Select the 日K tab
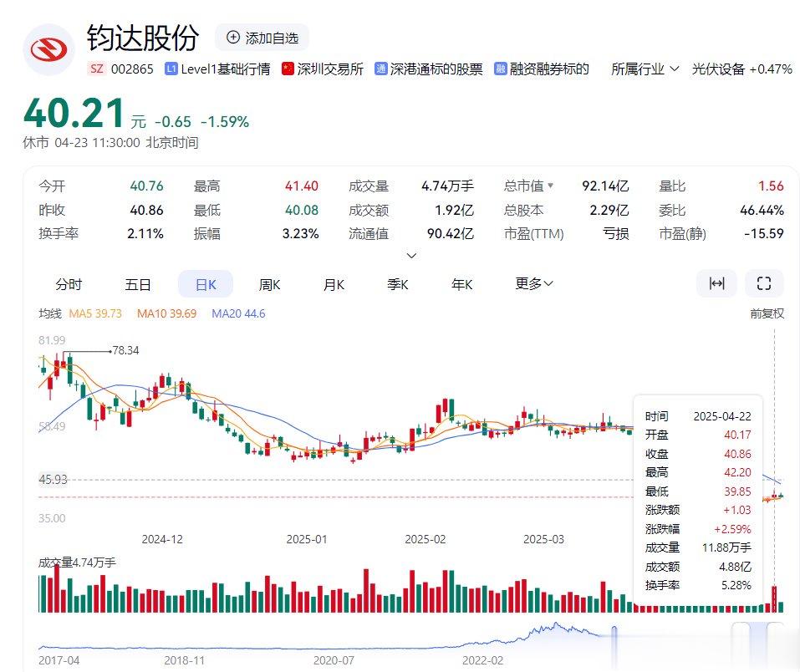The height and width of the screenshot is (672, 800). (206, 284)
